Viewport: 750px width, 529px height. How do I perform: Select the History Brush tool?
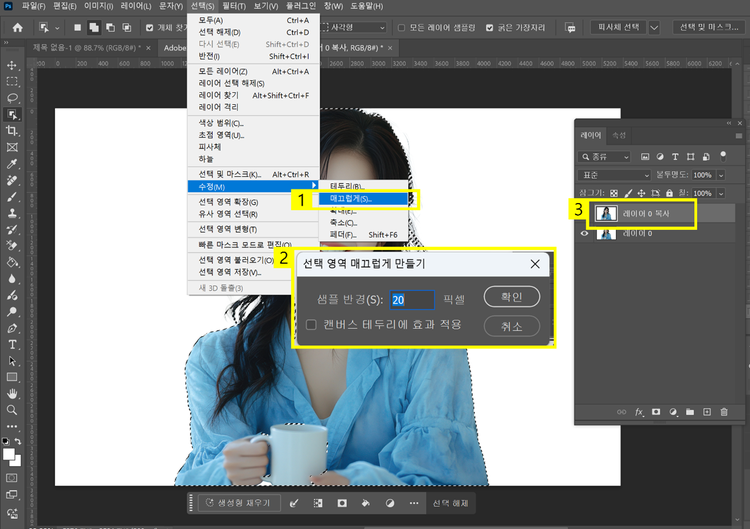click(12, 230)
